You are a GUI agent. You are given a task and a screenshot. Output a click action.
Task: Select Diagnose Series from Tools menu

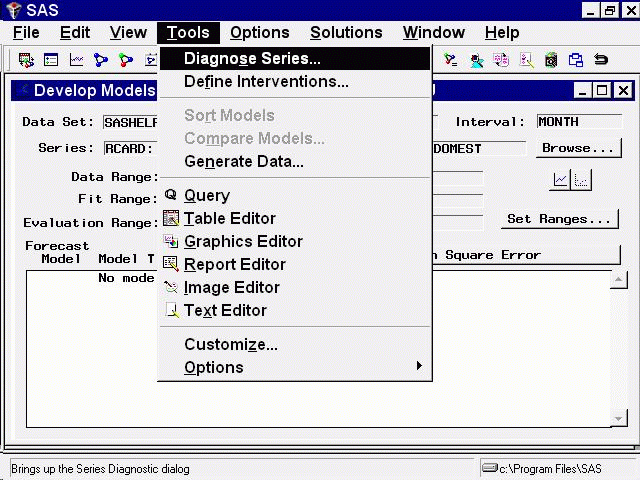tap(295, 58)
